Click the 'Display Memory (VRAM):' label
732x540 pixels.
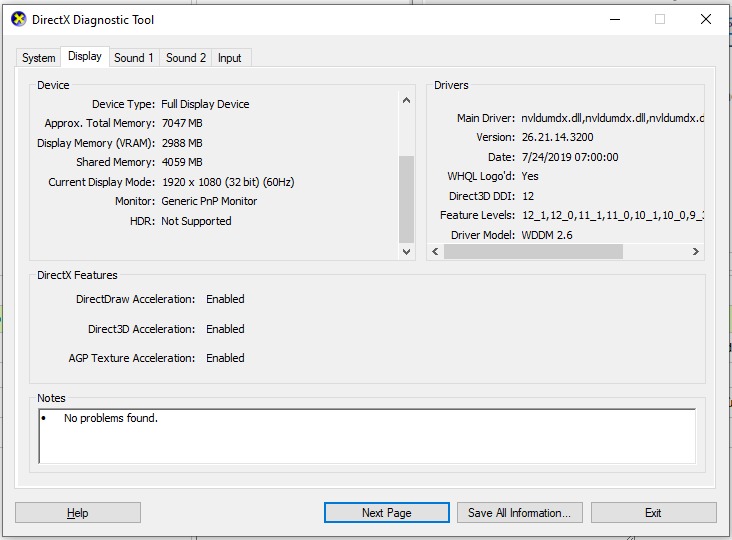pyautogui.click(x=96, y=143)
